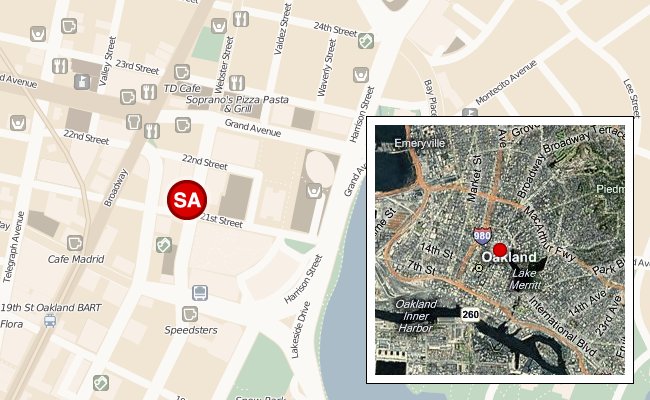Image resolution: width=650 pixels, height=400 pixels.
Task: Click the bar glass icon on upper Harrison Street
Action: [361, 75]
